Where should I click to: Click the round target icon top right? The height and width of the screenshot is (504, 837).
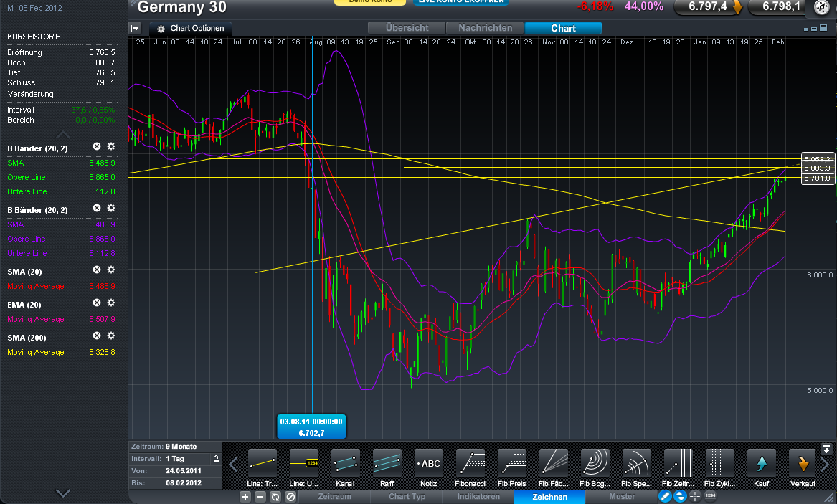point(822,7)
